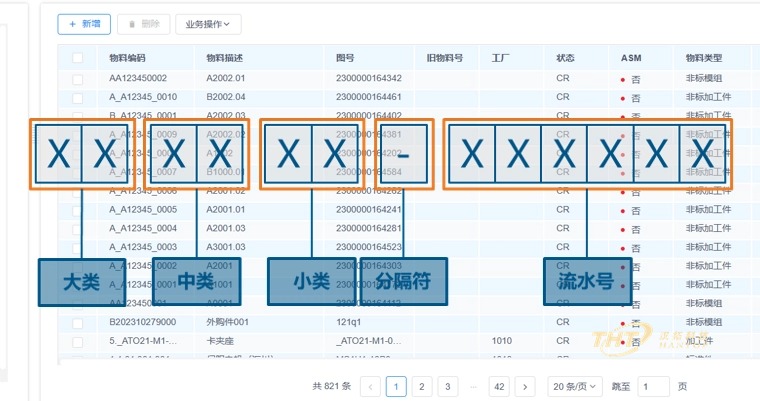Click drawing number 121q1
Viewport: 760px width, 401px height.
tap(348, 322)
